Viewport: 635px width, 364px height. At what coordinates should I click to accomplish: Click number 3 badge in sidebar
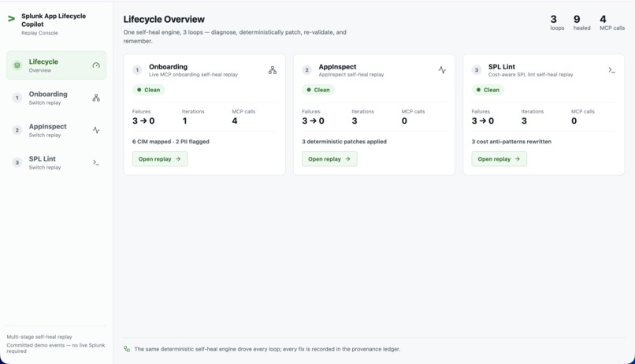[17, 162]
